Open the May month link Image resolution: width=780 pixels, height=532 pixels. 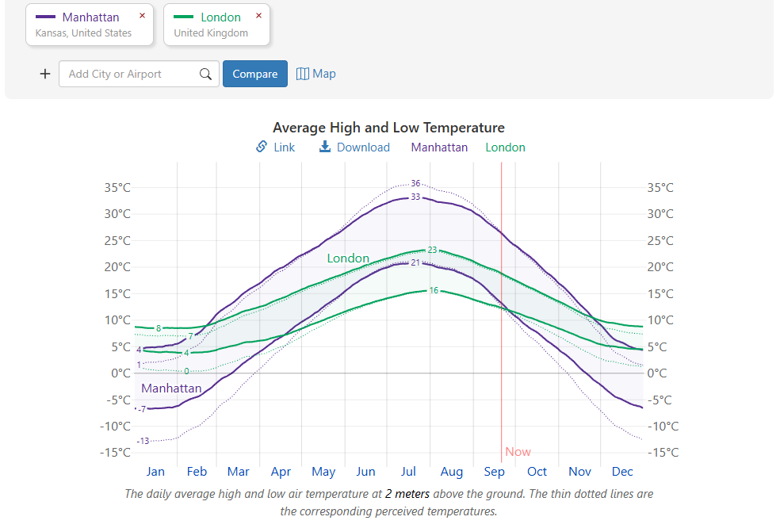click(323, 471)
